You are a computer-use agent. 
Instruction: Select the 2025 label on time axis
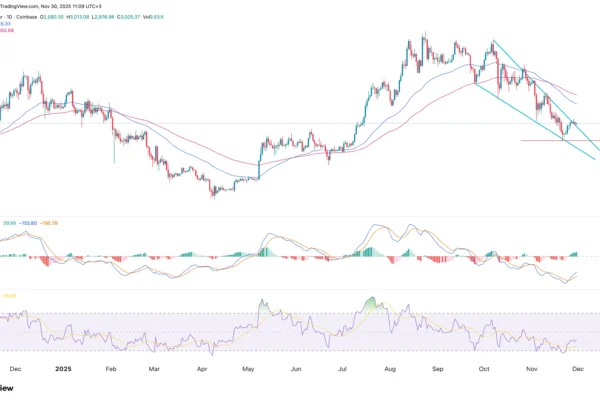[63, 368]
